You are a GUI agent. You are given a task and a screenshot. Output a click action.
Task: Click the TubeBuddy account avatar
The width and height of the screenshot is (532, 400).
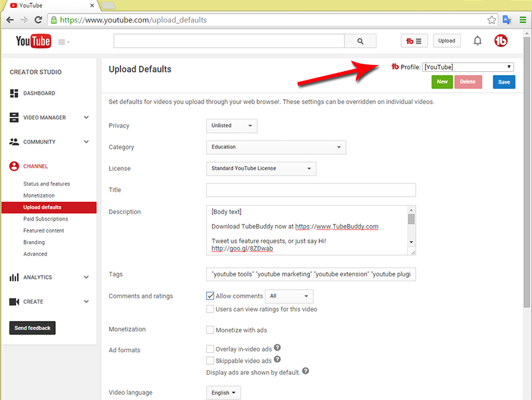(x=501, y=41)
